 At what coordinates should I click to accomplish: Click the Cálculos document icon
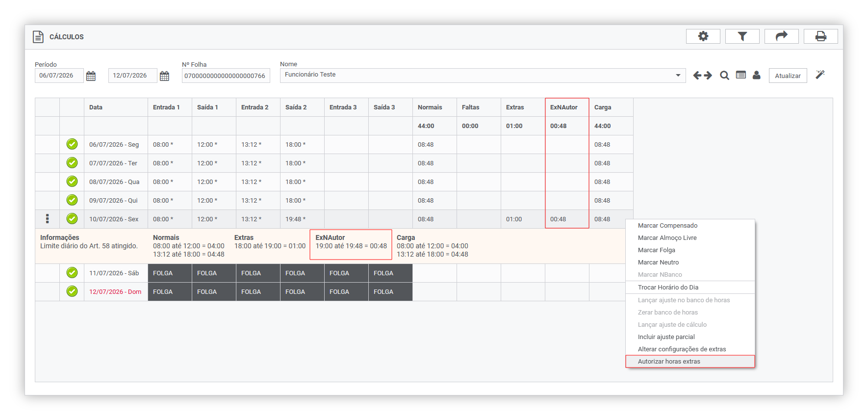point(38,37)
